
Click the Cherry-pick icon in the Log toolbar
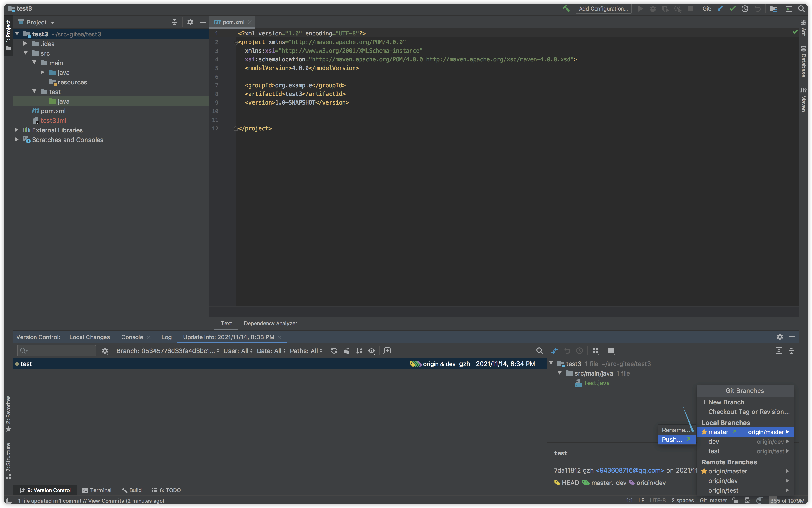tap(346, 351)
